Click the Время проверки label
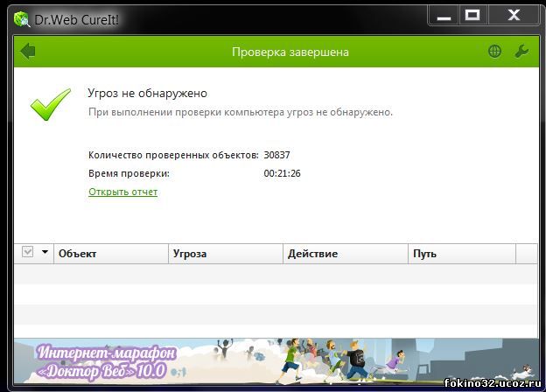 (x=129, y=173)
